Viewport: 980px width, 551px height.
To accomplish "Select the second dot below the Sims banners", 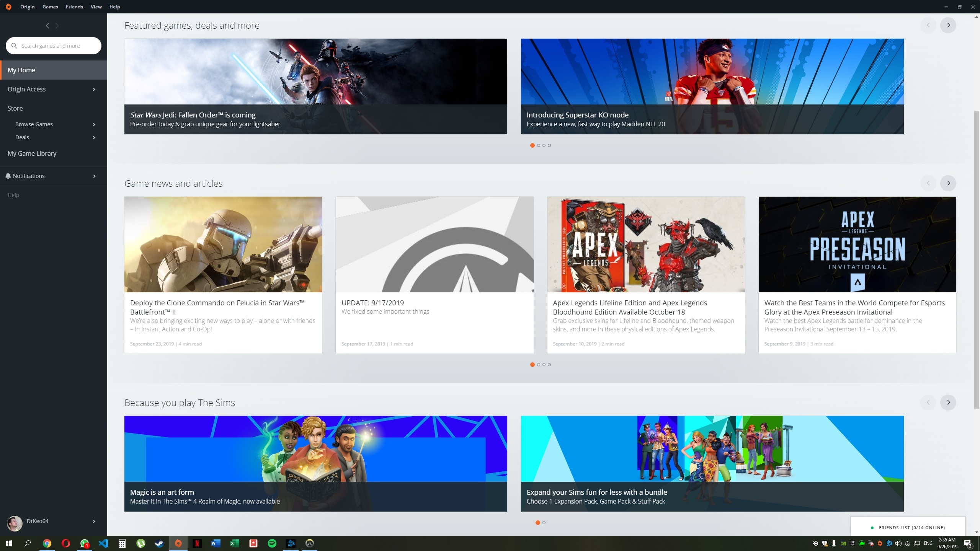I will [x=544, y=522].
